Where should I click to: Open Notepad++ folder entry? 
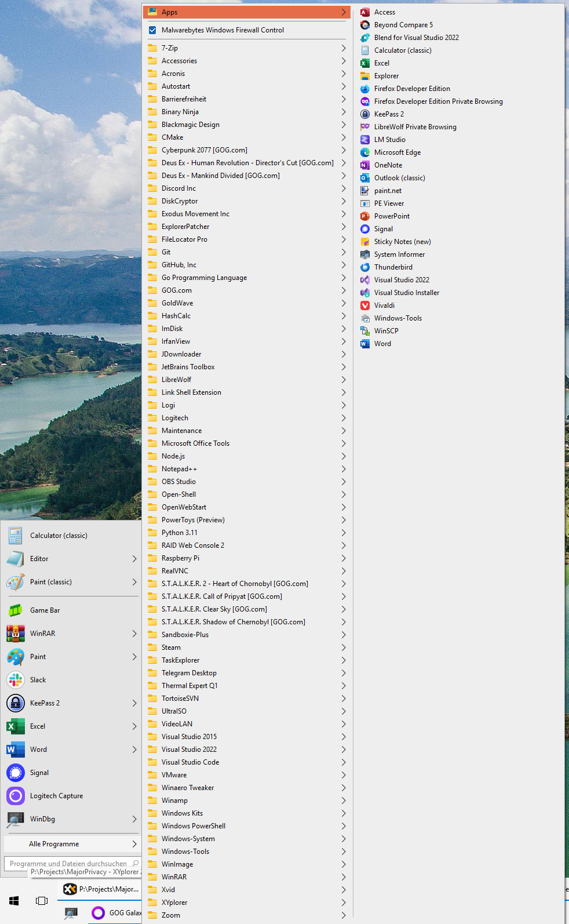coord(246,469)
